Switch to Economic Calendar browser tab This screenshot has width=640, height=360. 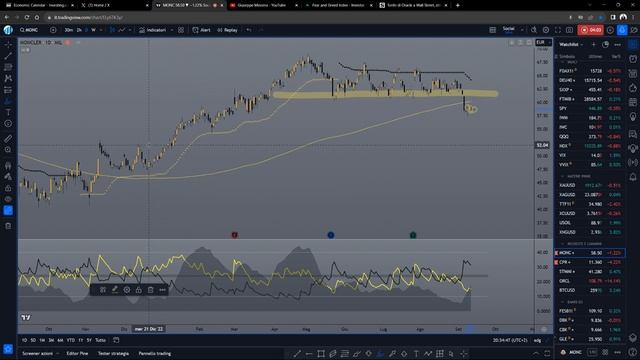coord(40,5)
